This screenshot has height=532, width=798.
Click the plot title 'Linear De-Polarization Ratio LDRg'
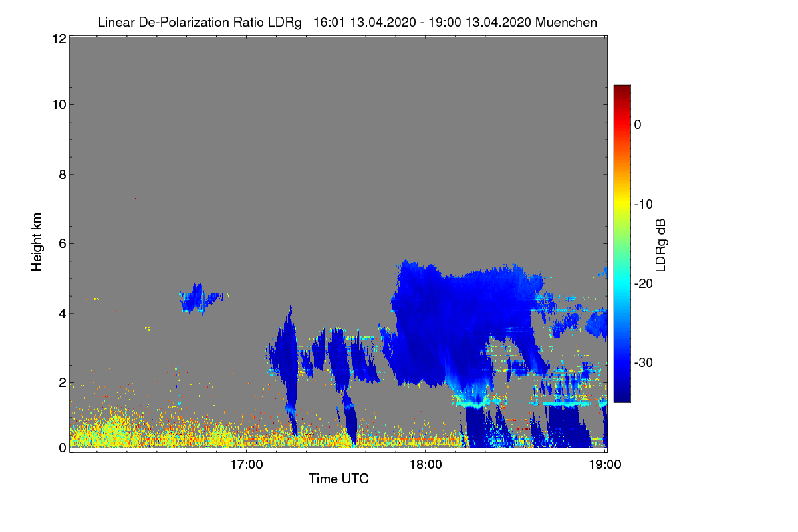199,23
